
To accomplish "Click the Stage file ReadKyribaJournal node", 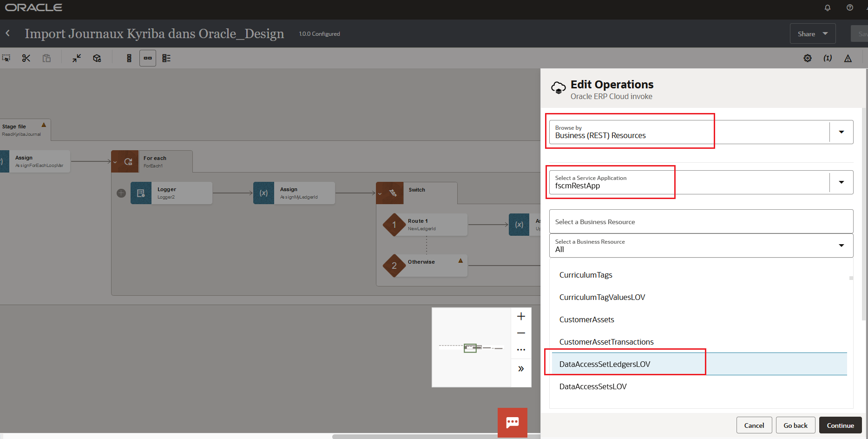I will pyautogui.click(x=25, y=130).
